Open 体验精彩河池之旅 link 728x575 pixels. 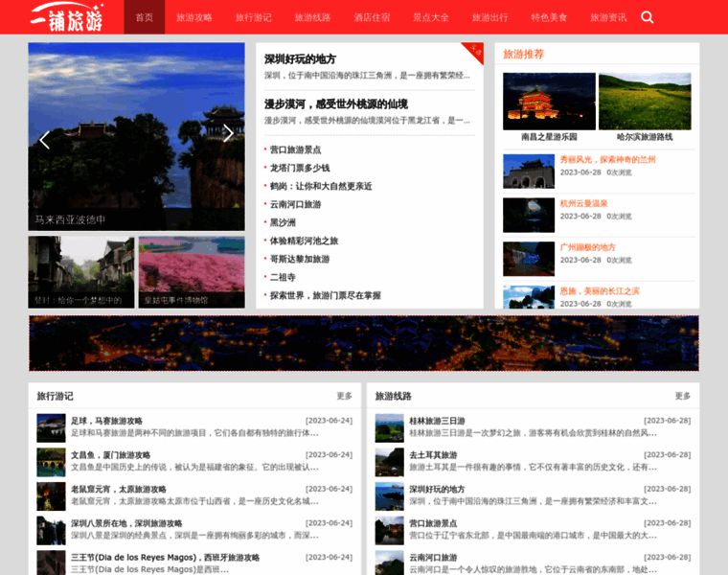click(x=304, y=241)
